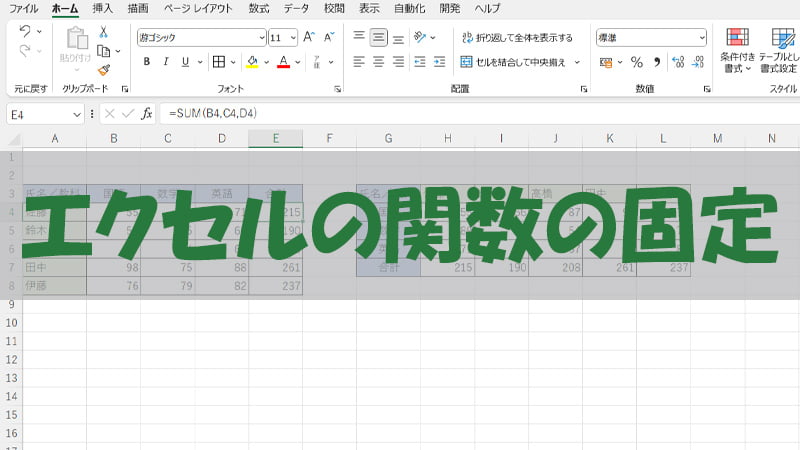Toggle 折り返して全体を表示する wrap text
The image size is (800, 450).
517,37
